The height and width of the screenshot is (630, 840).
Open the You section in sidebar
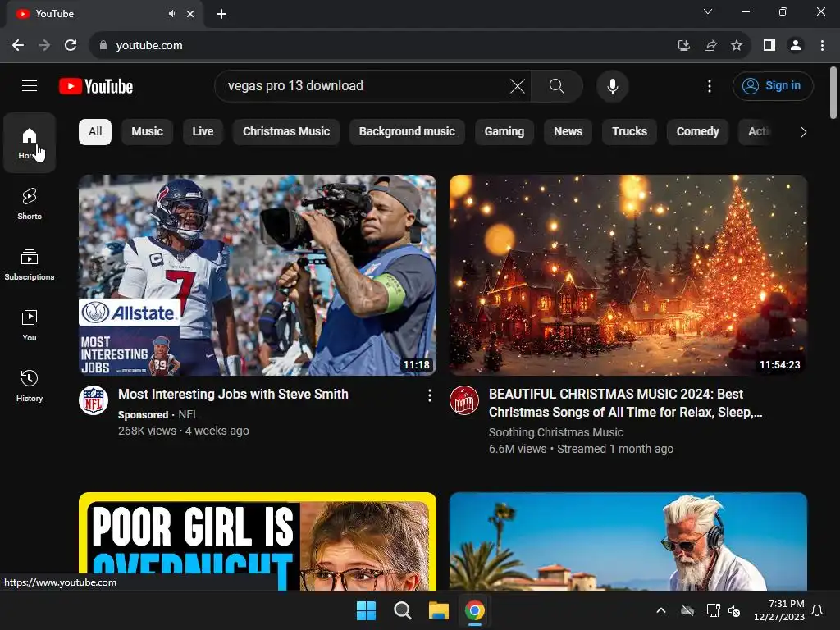[30, 325]
